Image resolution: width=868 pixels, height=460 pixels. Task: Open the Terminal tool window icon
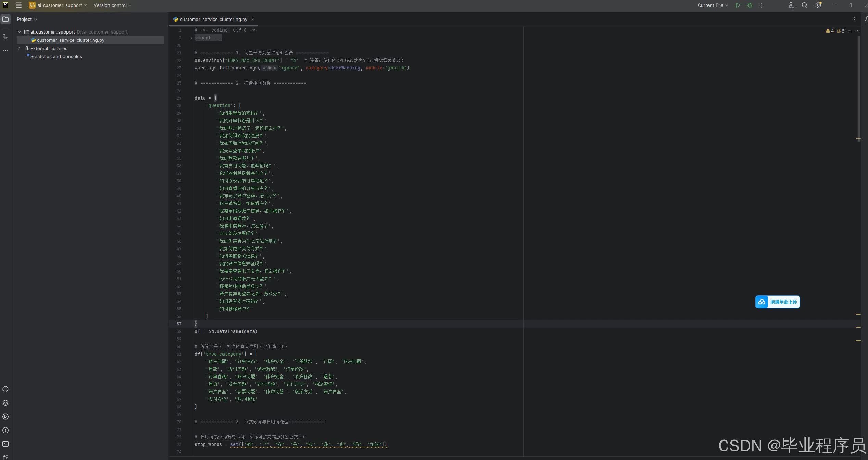pyautogui.click(x=5, y=444)
